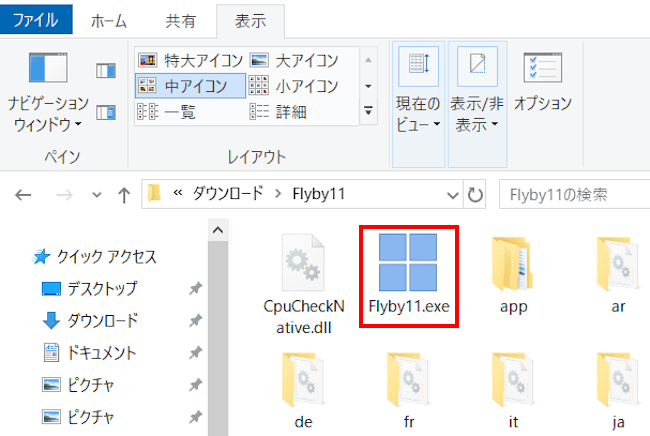Screen dimensions: 650x436
Task: Click the オプション button
Action: pyautogui.click(x=543, y=83)
